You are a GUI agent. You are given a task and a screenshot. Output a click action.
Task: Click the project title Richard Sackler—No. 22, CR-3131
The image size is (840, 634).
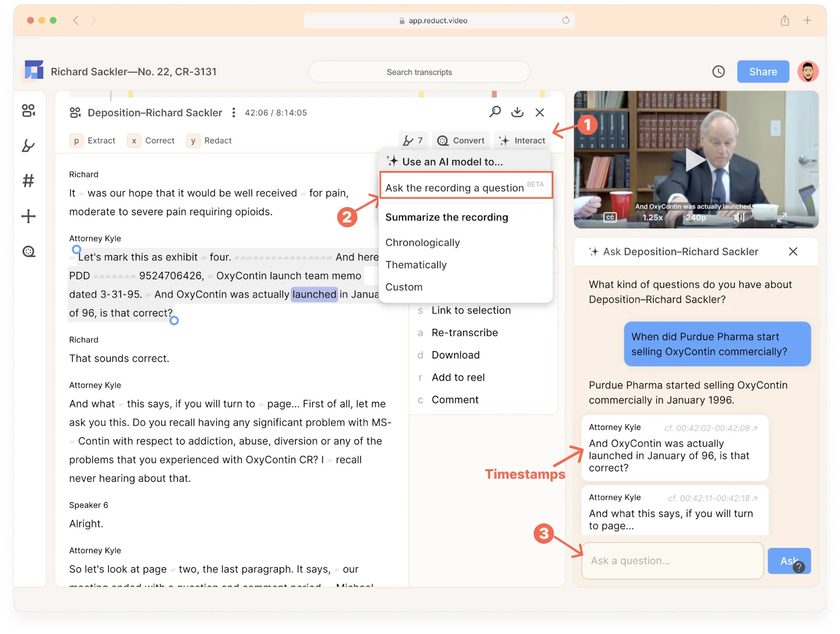coord(134,72)
